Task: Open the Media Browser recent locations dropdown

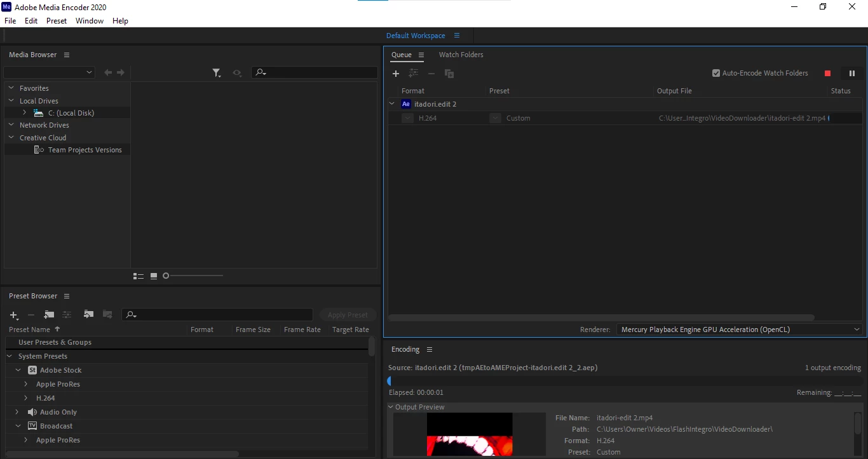Action: 49,72
